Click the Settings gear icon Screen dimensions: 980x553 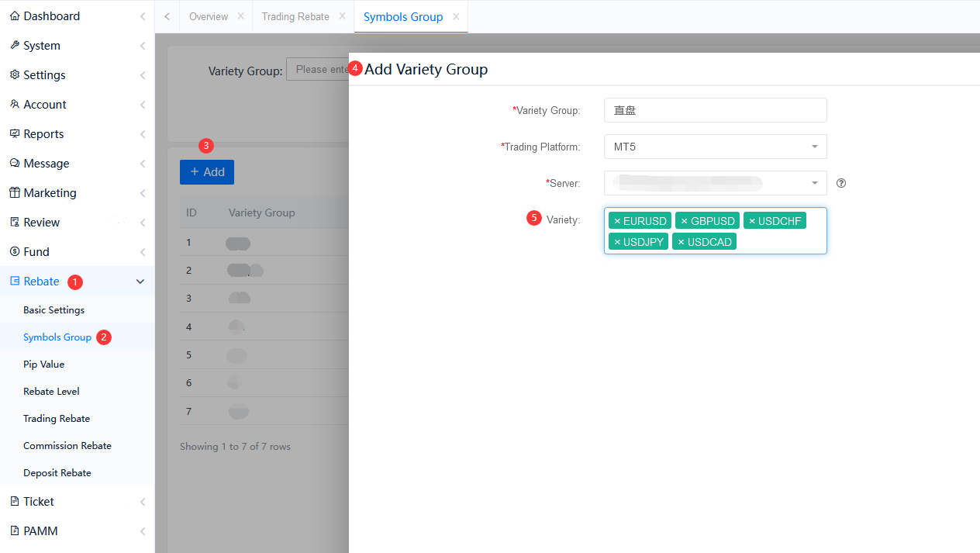point(15,74)
